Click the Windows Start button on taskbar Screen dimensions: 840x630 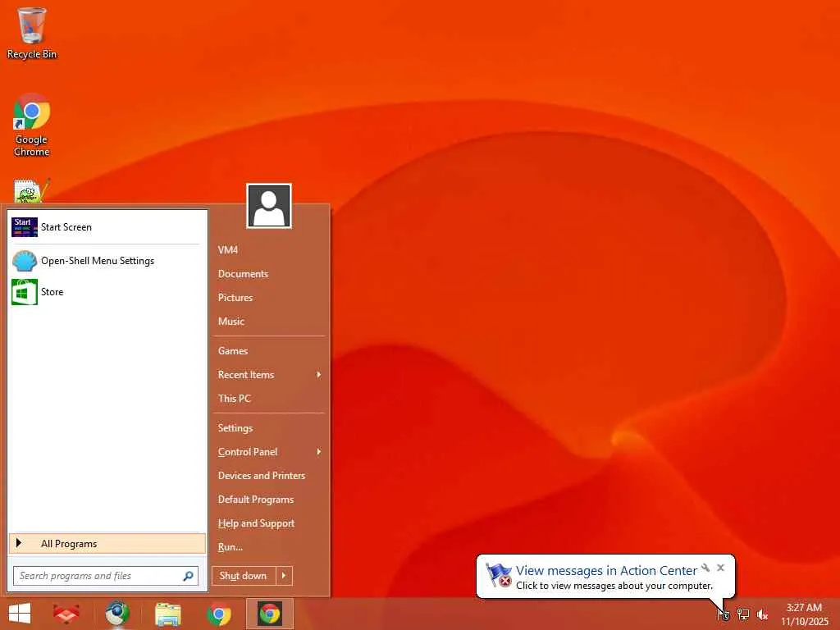click(20, 614)
